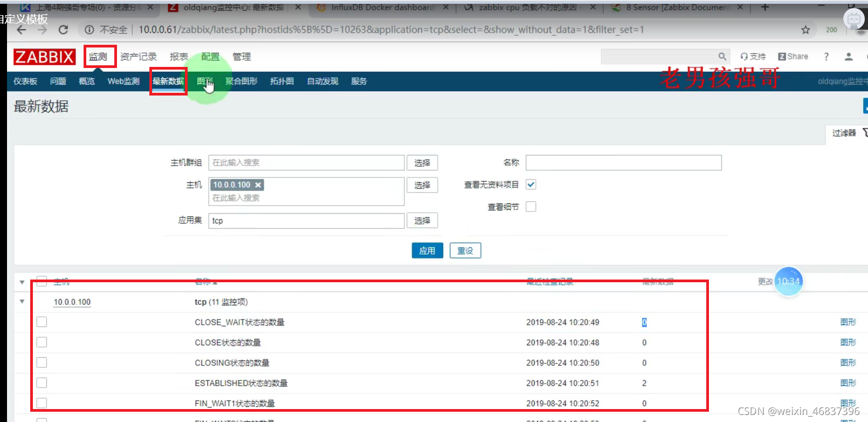Viewport: 868px width, 422px height.
Task: Click the 应用集 field containing tcp
Action: point(307,220)
